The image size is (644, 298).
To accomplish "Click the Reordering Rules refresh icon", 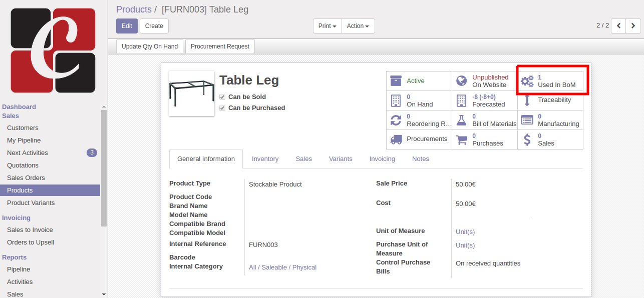I will click(396, 120).
